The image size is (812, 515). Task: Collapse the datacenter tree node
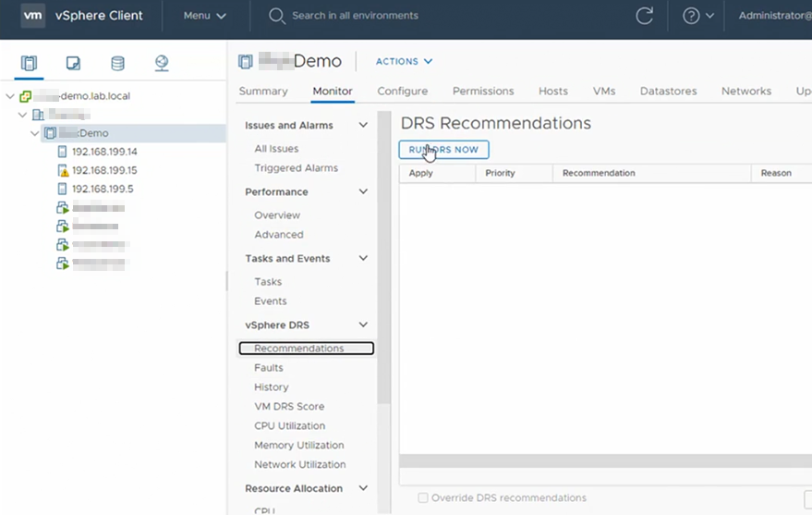pyautogui.click(x=22, y=115)
